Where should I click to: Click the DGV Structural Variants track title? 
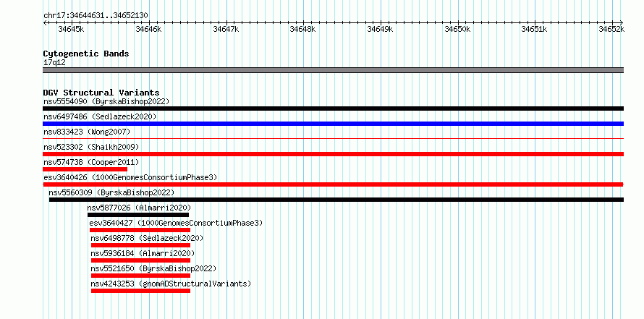point(101,93)
